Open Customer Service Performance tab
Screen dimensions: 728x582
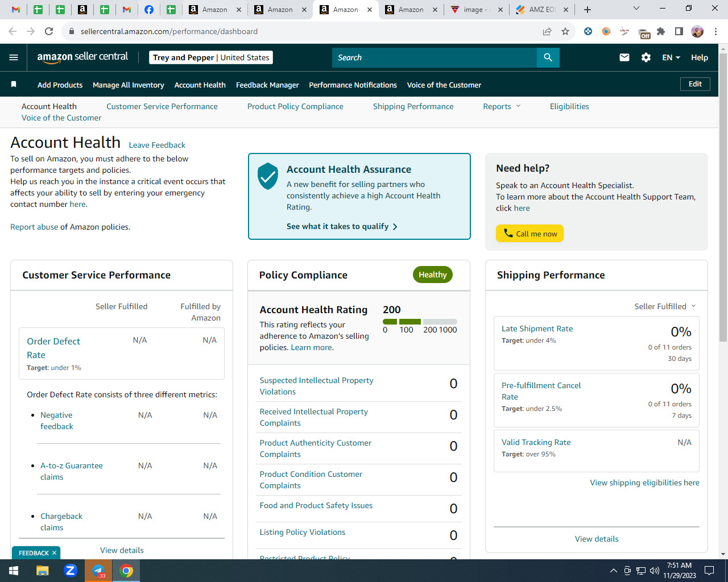(162, 106)
